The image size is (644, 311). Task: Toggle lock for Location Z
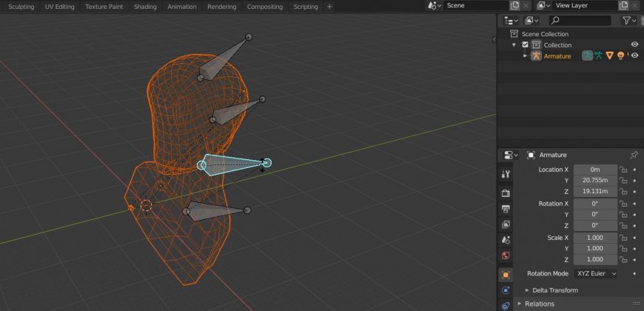(623, 192)
